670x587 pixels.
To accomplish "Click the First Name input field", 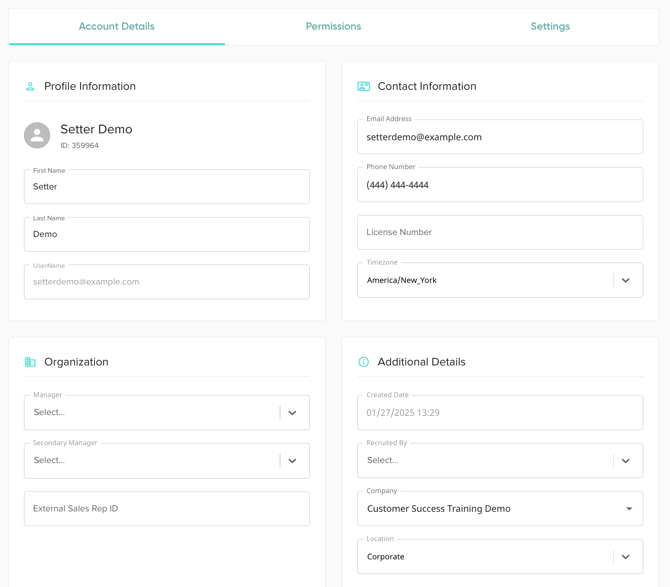I will pyautogui.click(x=166, y=187).
